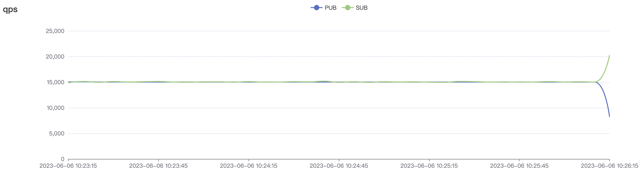Select the 10:24:15 time axis label
The image size is (644, 177).
pyautogui.click(x=249, y=166)
